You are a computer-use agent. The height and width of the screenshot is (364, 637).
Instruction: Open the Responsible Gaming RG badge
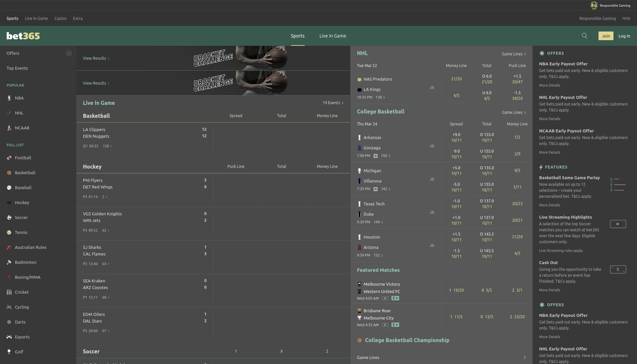pos(594,5)
